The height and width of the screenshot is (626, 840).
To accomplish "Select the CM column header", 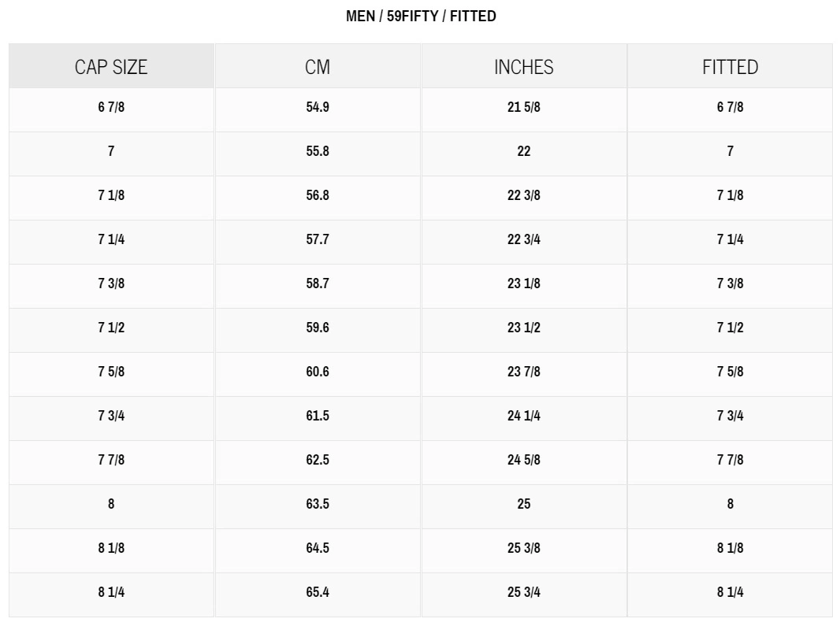I will click(318, 68).
